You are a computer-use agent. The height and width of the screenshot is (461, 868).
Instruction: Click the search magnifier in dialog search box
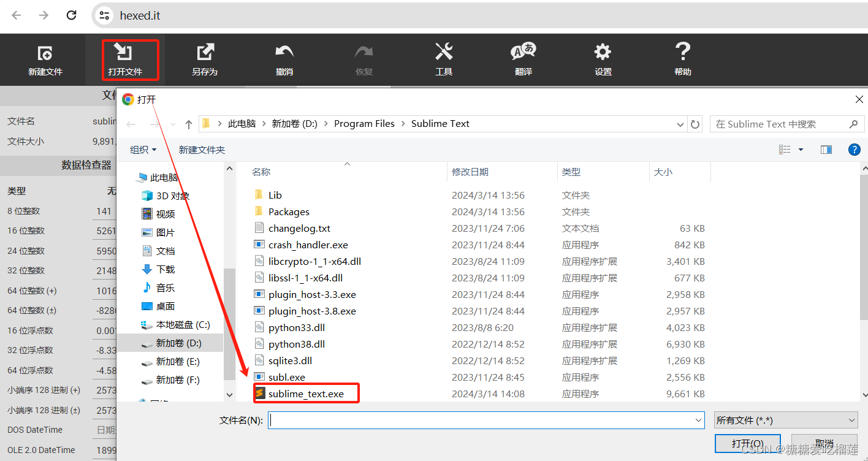(x=853, y=124)
